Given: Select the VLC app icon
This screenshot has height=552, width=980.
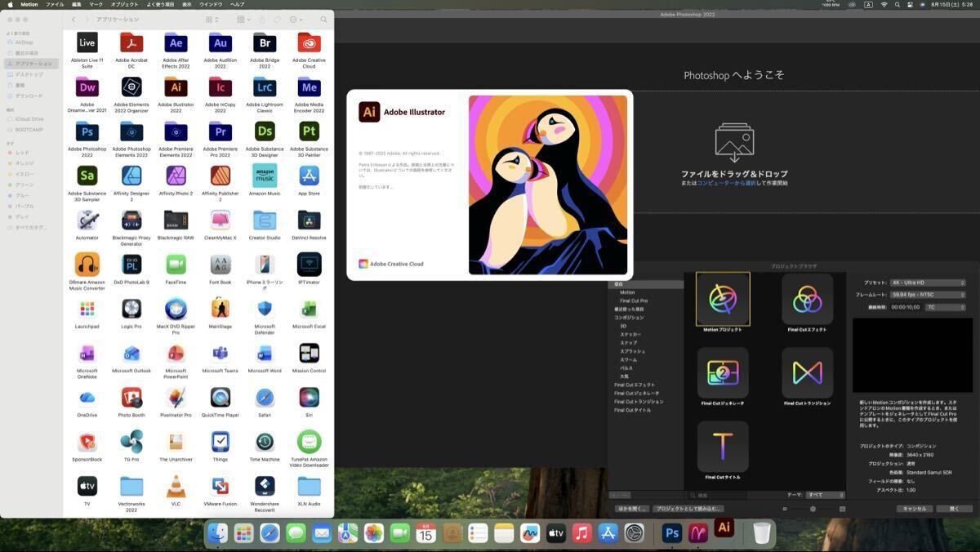Looking at the screenshot, I should pyautogui.click(x=176, y=486).
